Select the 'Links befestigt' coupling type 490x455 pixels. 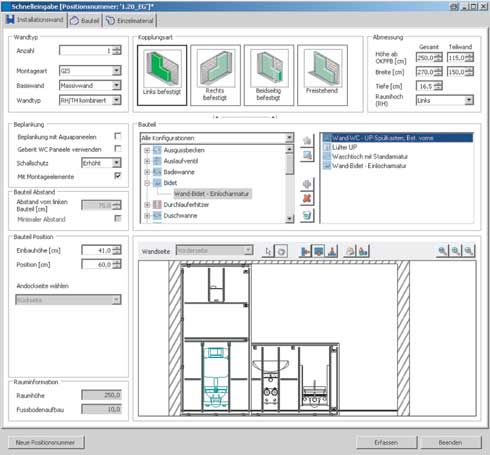(x=162, y=75)
